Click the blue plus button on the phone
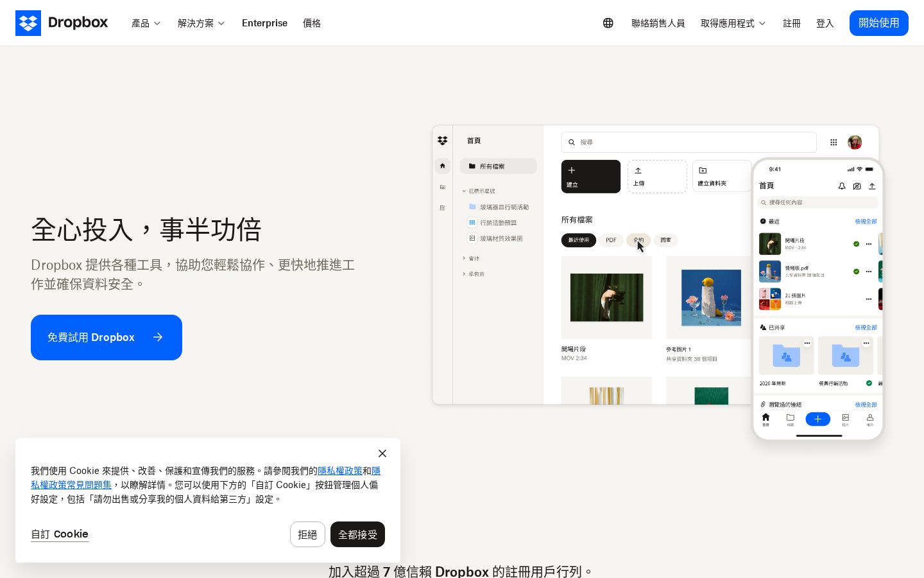Image resolution: width=924 pixels, height=578 pixels. pyautogui.click(x=817, y=419)
